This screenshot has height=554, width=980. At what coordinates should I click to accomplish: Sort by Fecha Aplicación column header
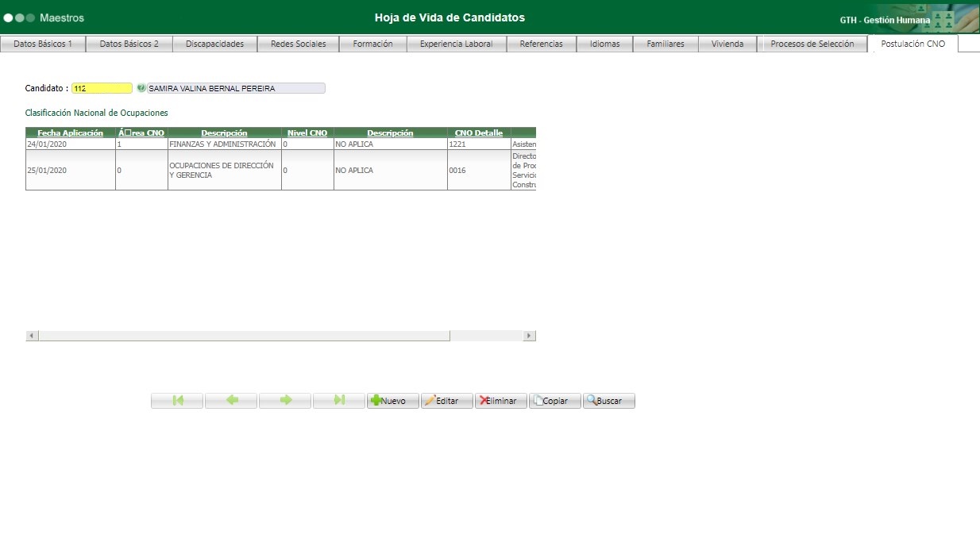click(x=71, y=133)
